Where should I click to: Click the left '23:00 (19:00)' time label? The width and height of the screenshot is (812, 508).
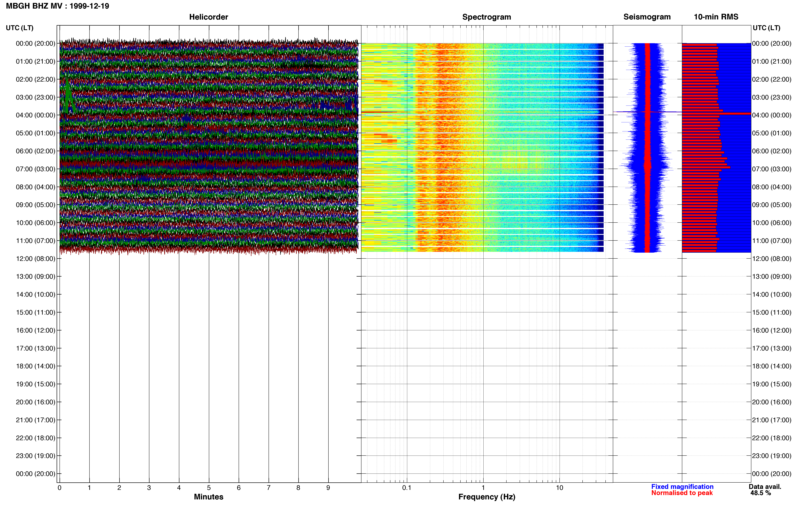click(x=35, y=456)
